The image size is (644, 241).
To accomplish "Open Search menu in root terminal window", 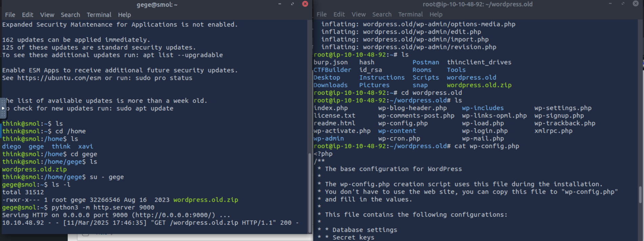I will 382,15.
